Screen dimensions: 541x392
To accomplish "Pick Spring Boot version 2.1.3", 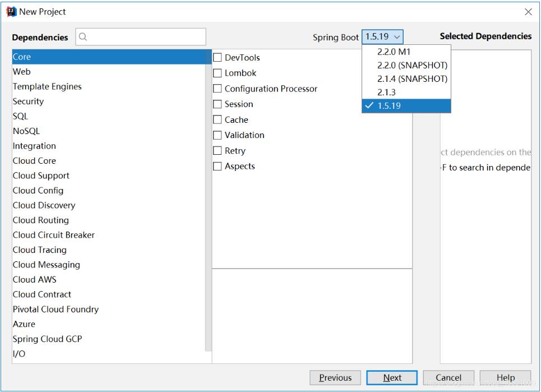I will point(386,93).
